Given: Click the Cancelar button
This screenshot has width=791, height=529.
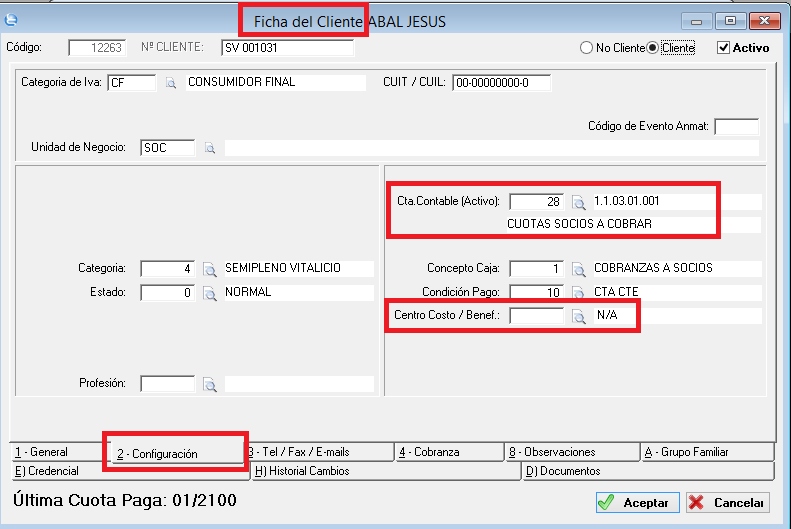Looking at the screenshot, I should (x=727, y=503).
